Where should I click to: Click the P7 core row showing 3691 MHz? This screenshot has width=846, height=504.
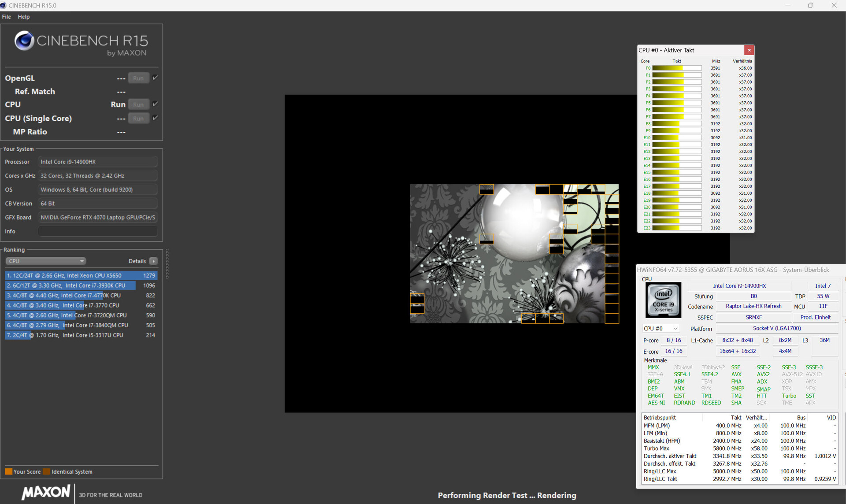tap(696, 117)
